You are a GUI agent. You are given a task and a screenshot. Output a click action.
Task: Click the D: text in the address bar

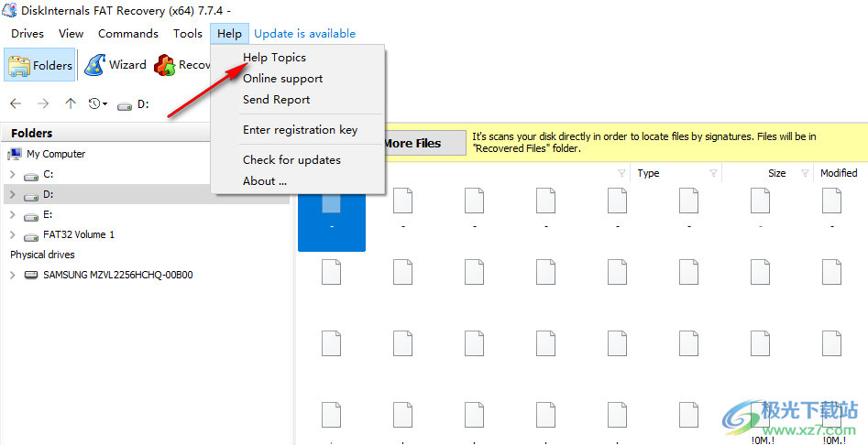tap(143, 104)
